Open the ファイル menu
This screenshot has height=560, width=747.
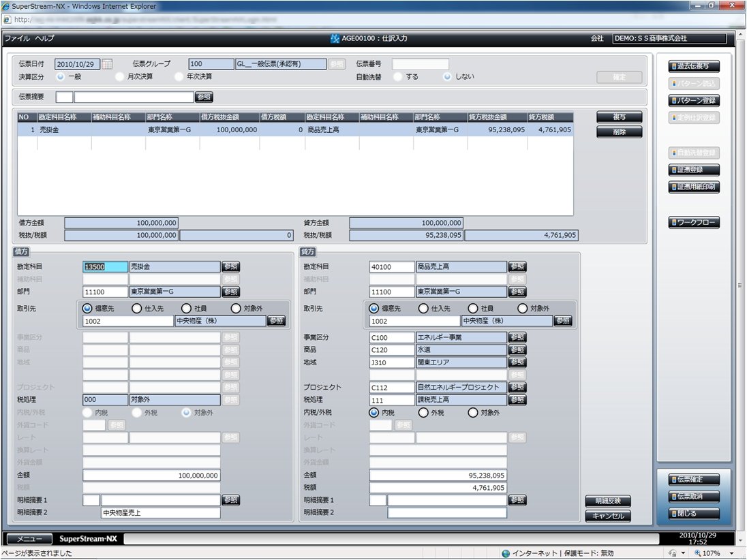click(x=17, y=39)
